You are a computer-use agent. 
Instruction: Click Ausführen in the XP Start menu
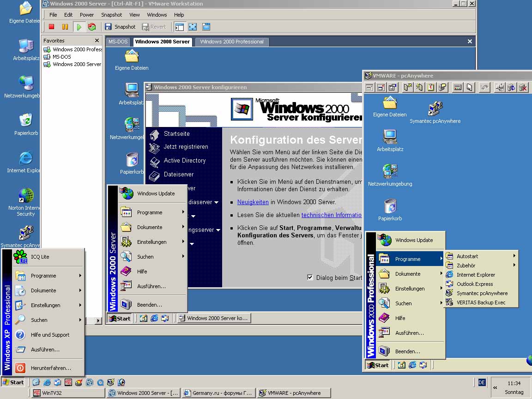click(48, 350)
